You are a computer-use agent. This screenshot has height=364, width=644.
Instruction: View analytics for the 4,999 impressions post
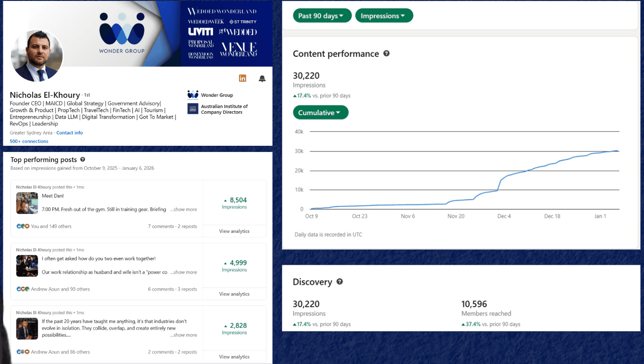click(x=234, y=294)
